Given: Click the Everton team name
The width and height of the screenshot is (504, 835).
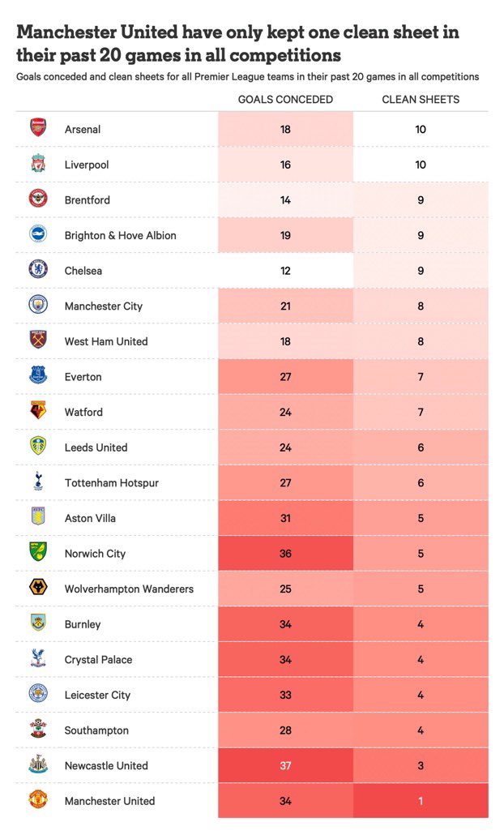Looking at the screenshot, I should click(83, 377).
